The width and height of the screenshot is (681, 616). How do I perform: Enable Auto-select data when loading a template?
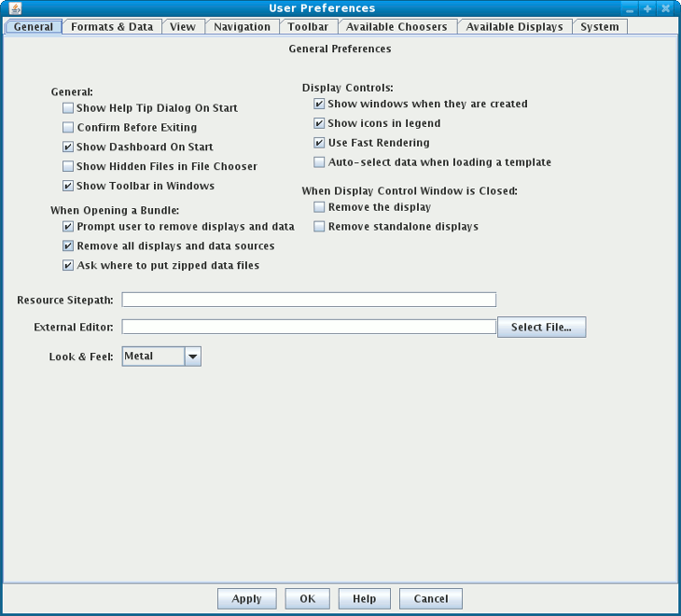point(319,162)
